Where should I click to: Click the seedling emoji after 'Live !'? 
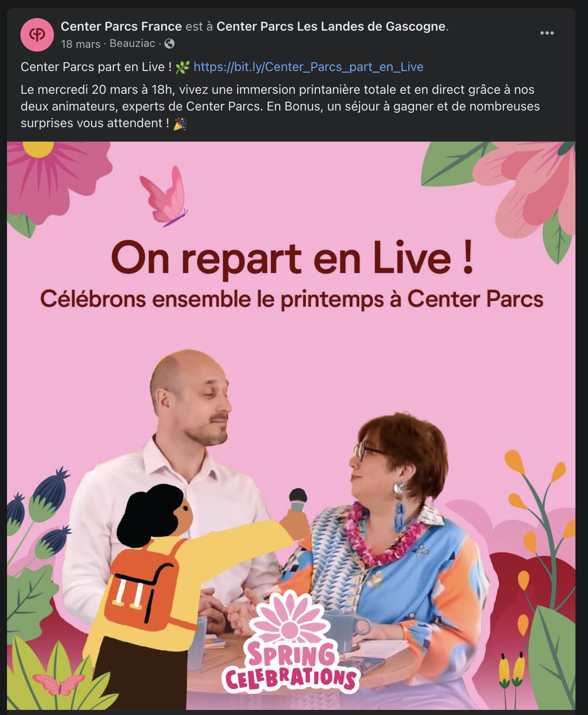point(183,67)
